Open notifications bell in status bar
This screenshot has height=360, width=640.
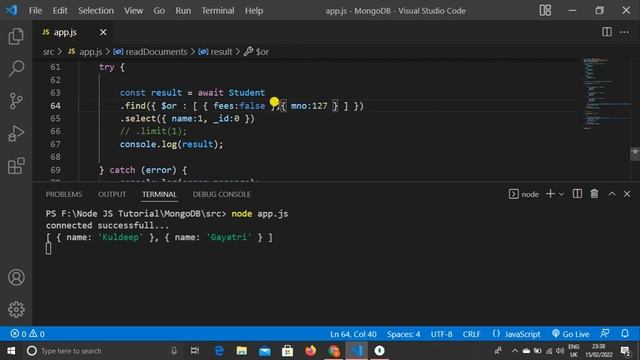(625, 333)
